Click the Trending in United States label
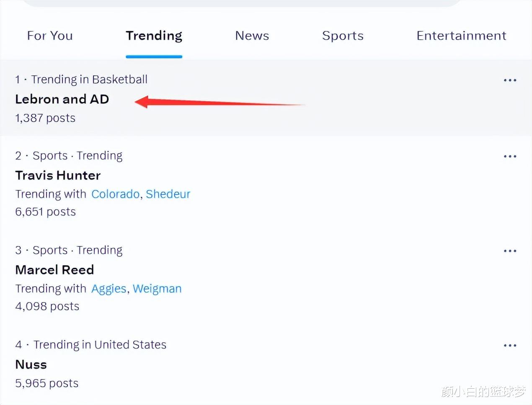Viewport: 532px width, 405px height. pos(100,345)
